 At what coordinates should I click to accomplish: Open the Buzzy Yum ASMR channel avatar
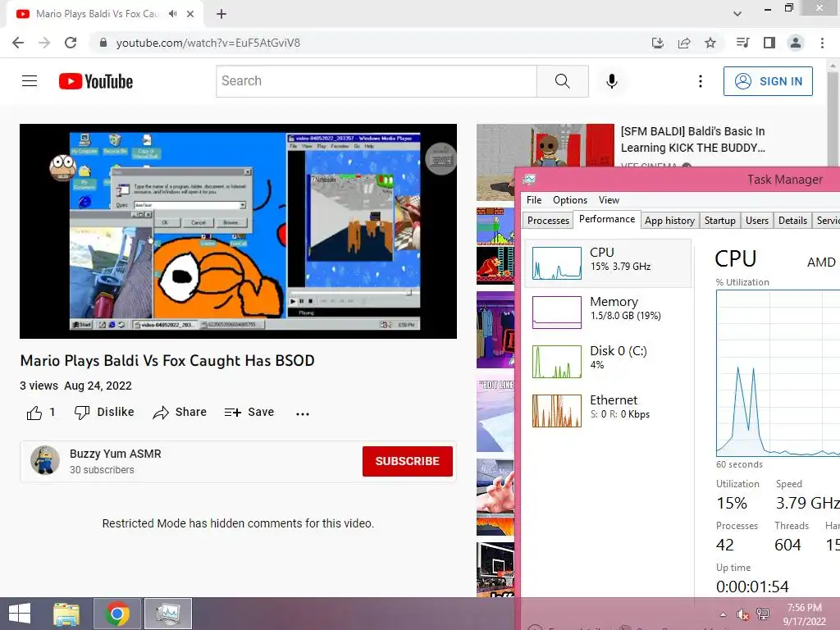click(45, 461)
